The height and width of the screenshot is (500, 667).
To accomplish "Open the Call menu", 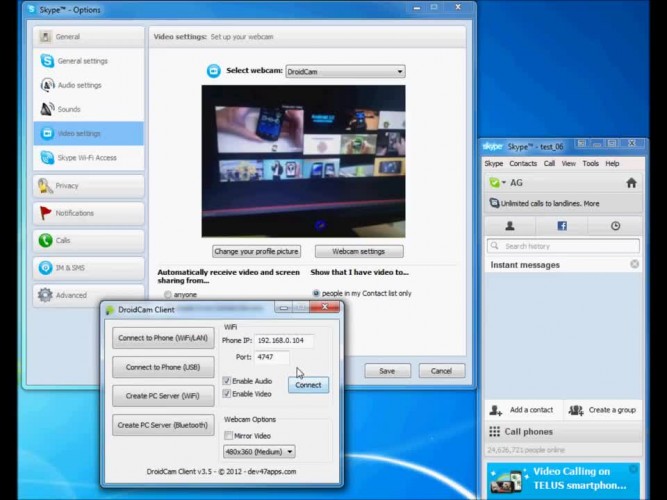I will point(549,163).
